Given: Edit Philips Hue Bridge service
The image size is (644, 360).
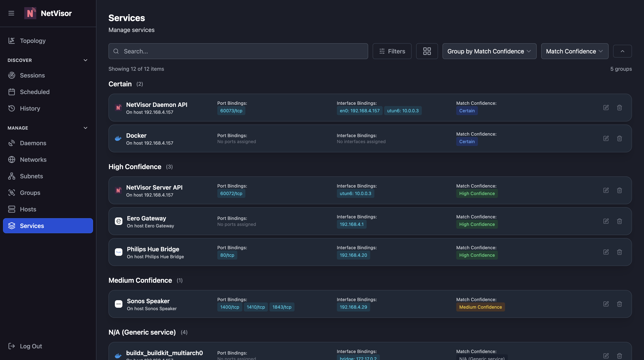Looking at the screenshot, I should (606, 252).
